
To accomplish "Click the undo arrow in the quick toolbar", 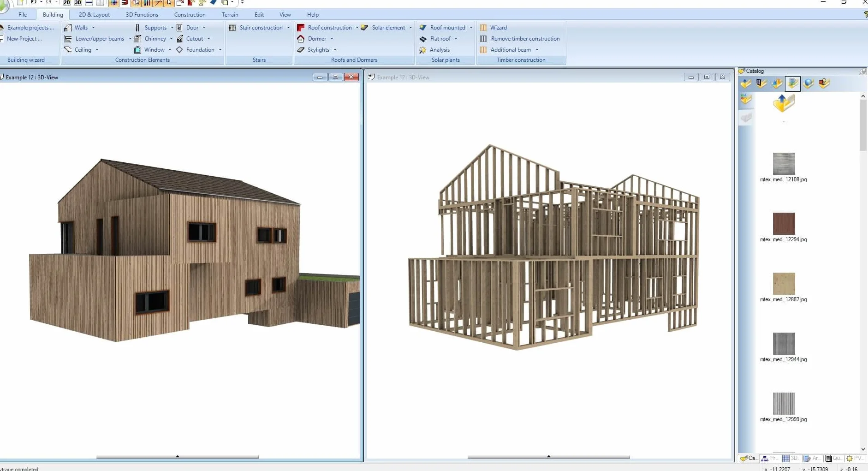I will coord(34,2).
